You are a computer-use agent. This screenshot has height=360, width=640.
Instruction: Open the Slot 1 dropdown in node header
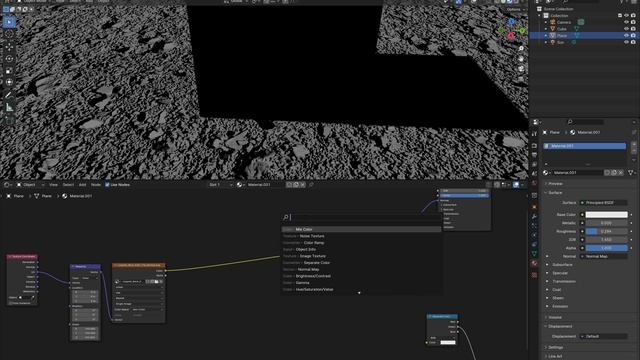pyautogui.click(x=220, y=184)
